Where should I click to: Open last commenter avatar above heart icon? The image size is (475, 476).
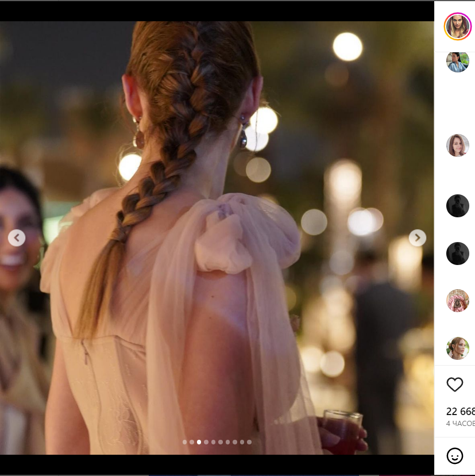pos(458,348)
